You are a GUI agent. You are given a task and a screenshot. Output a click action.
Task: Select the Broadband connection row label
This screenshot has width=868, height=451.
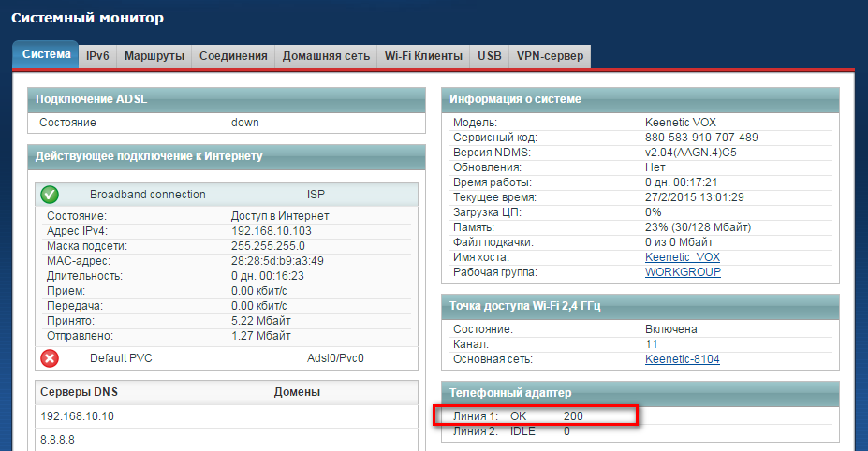tap(147, 195)
